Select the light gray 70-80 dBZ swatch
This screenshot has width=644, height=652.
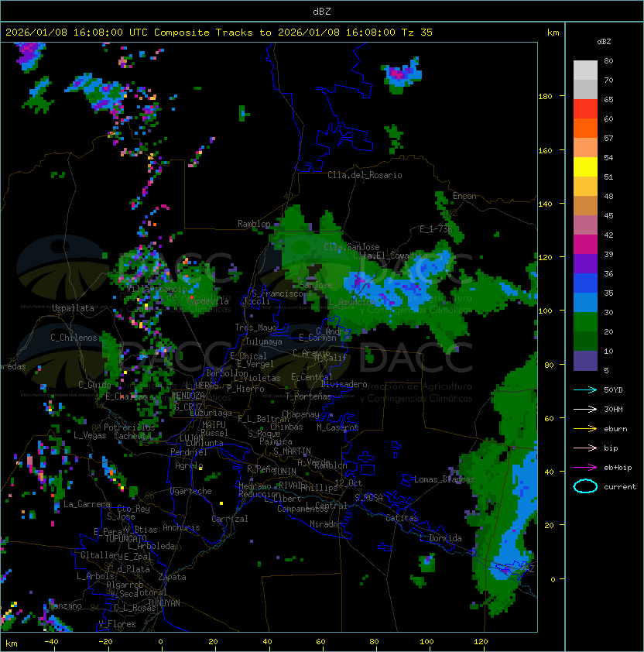click(585, 70)
